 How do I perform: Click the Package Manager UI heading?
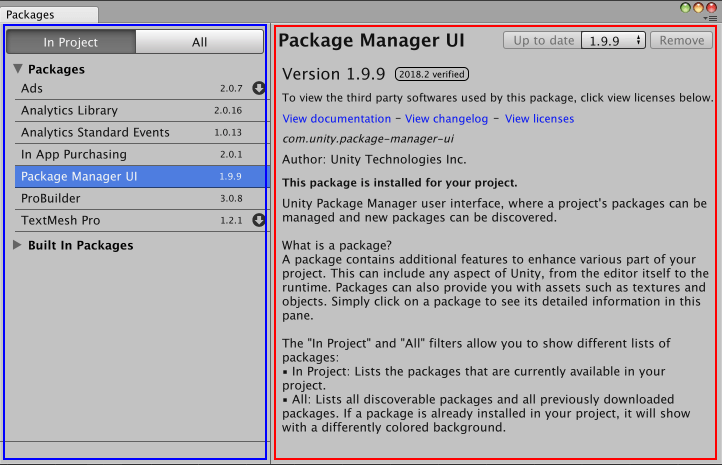click(371, 40)
